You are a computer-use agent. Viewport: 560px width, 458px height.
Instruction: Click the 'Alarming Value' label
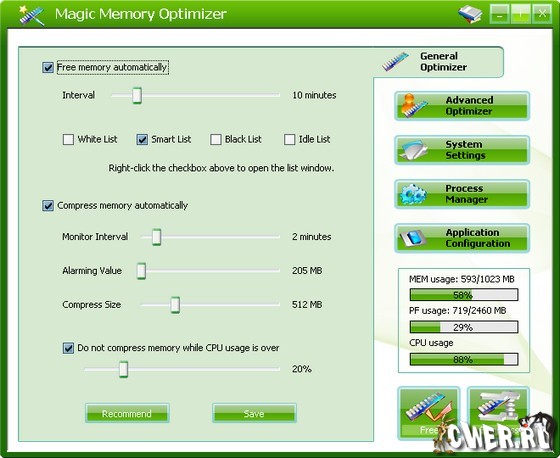[x=92, y=271]
